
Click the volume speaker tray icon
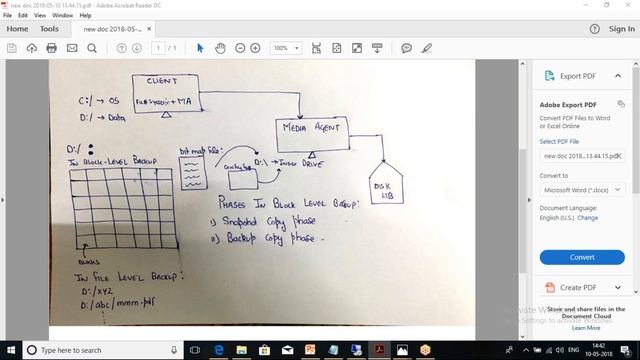pos(560,350)
